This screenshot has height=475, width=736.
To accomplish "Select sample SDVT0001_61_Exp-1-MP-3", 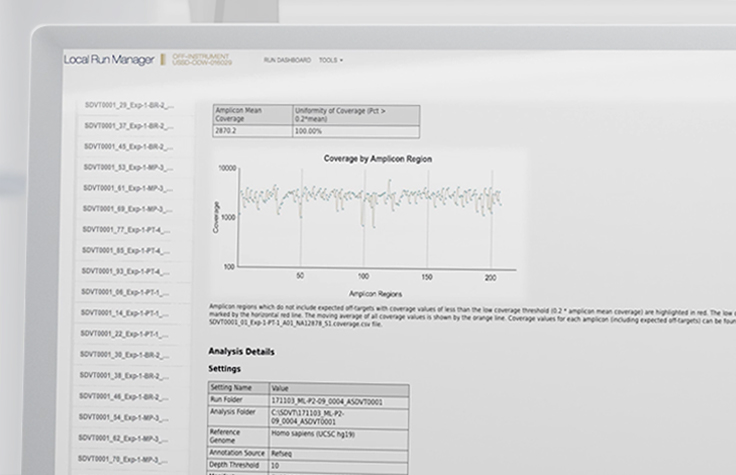I will [128, 188].
